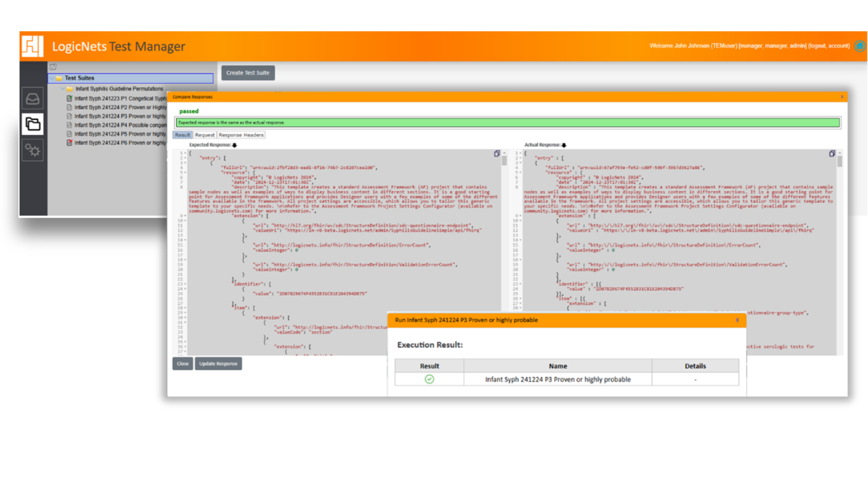Viewport: 868px width, 488px height.
Task: Copy the Expected Response using its copy icon
Action: point(497,154)
